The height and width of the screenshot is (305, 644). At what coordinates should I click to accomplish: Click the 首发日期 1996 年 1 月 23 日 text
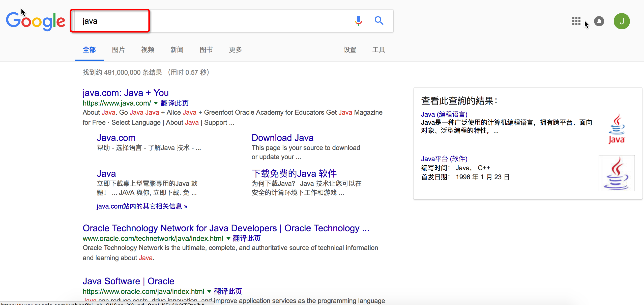coord(465,177)
